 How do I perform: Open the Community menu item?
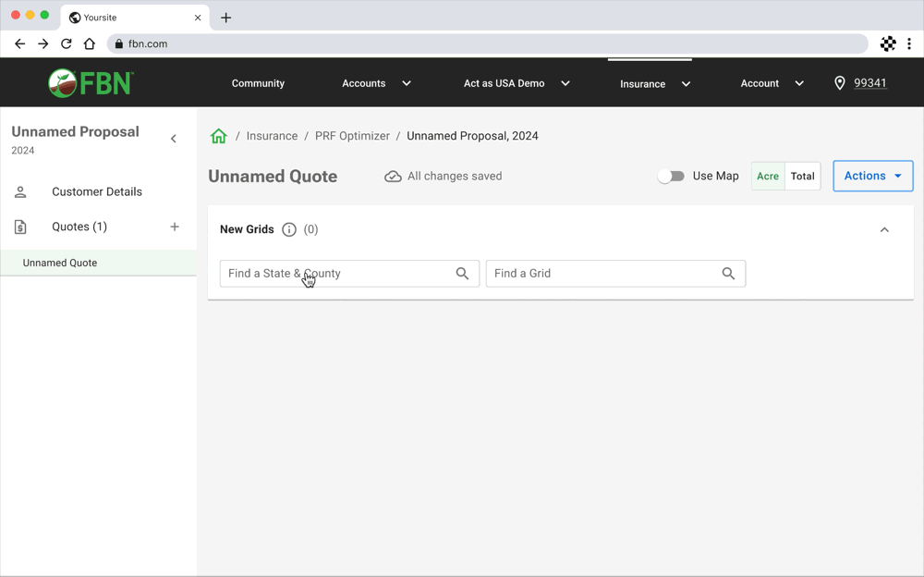coord(258,83)
